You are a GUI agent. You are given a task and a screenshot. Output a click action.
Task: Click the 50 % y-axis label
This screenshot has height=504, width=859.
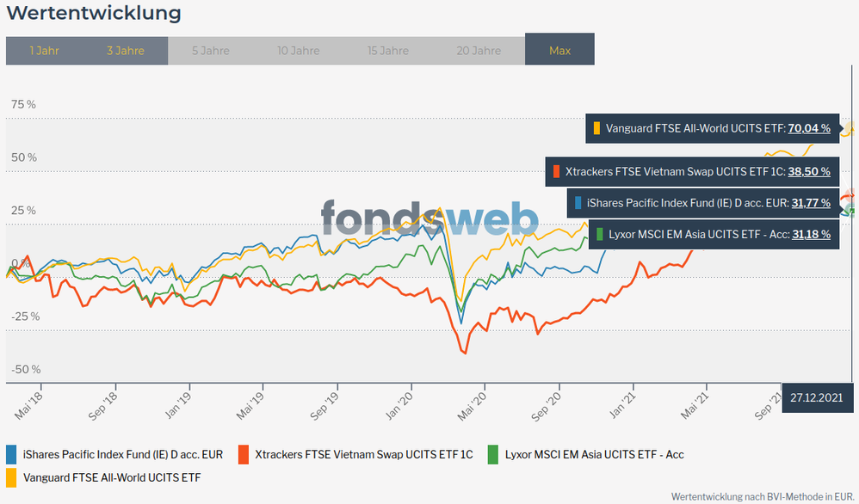[24, 157]
